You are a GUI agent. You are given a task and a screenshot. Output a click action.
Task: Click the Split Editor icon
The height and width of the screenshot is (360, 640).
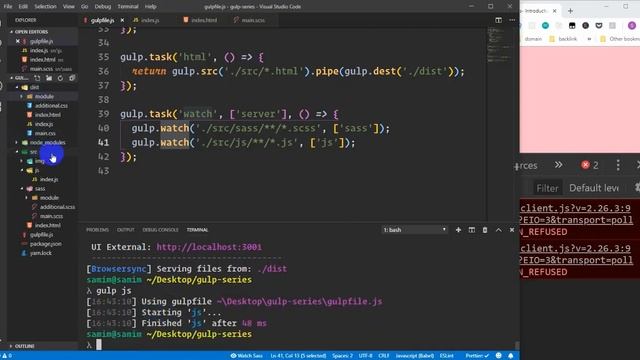click(498, 20)
